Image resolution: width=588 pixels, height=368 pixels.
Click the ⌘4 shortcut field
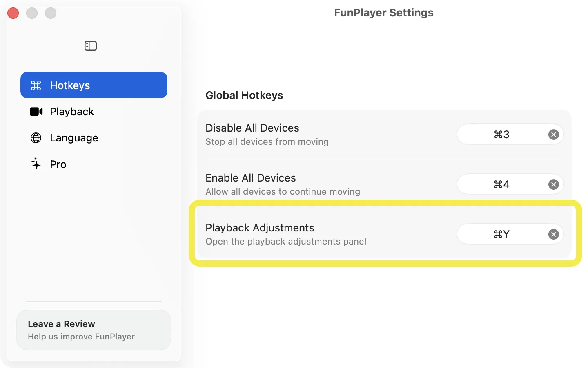coord(502,184)
